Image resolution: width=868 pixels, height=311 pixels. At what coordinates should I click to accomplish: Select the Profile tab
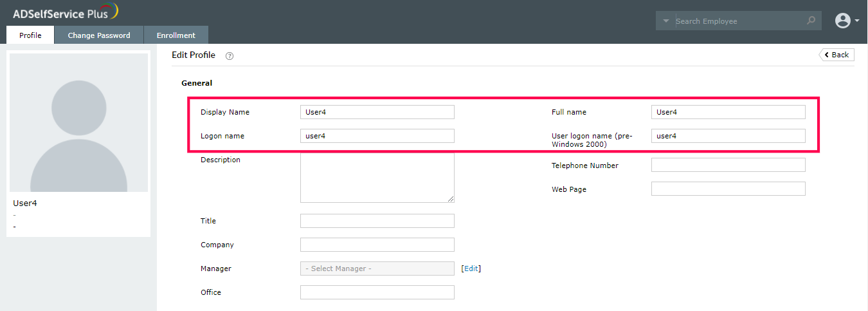coord(30,35)
